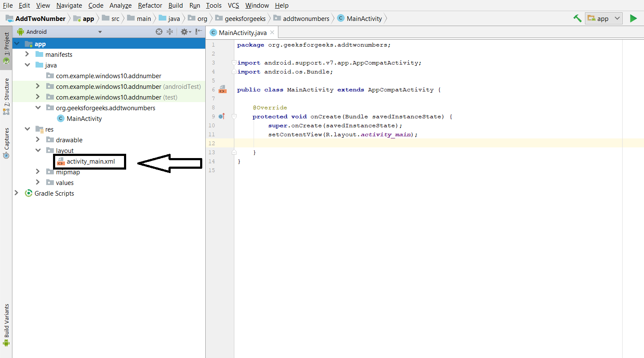Image resolution: width=644 pixels, height=358 pixels.
Task: Select activity_main.xml in the layout folder
Action: click(x=90, y=161)
